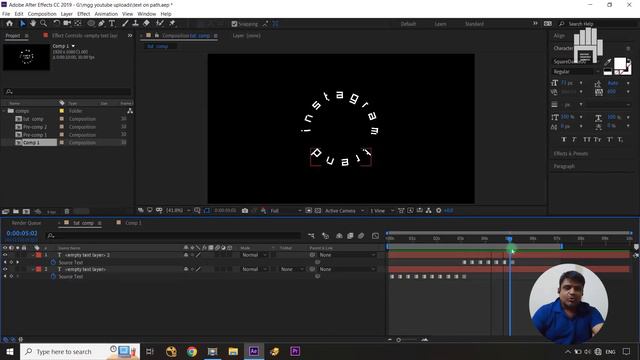
Task: Open Parent dropdown for layer 1
Action: click(347, 255)
